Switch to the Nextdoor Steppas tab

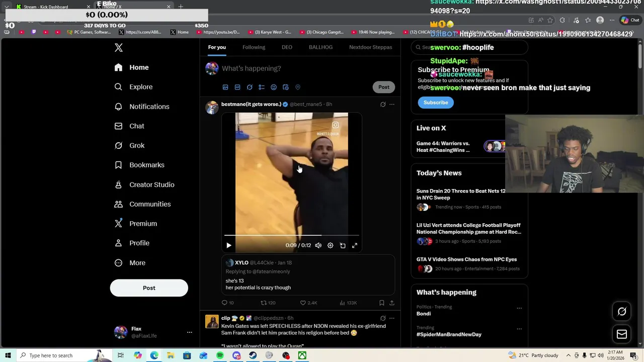tap(370, 47)
